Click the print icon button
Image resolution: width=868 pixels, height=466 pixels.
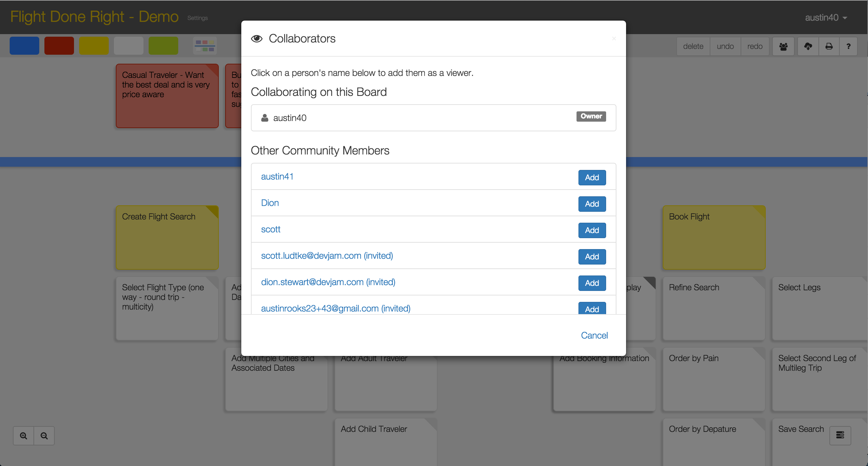(829, 46)
